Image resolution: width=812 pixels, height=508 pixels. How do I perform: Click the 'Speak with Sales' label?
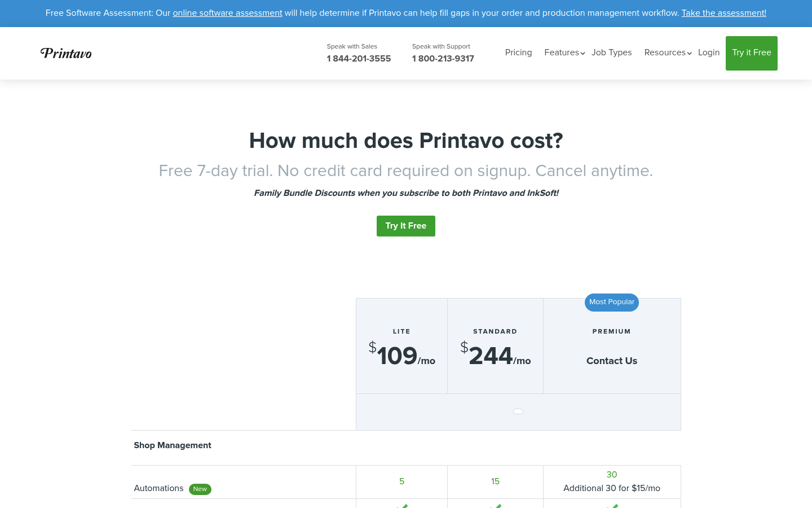(x=352, y=47)
